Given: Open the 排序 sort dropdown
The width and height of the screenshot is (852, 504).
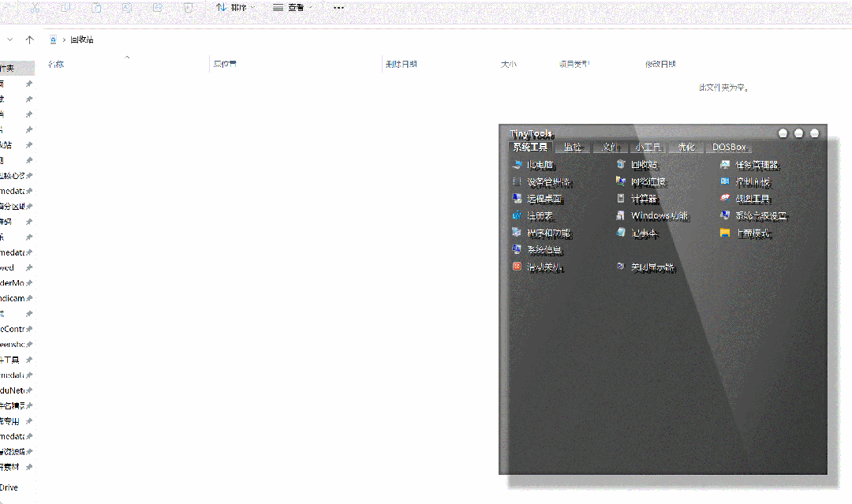Looking at the screenshot, I should (235, 8).
